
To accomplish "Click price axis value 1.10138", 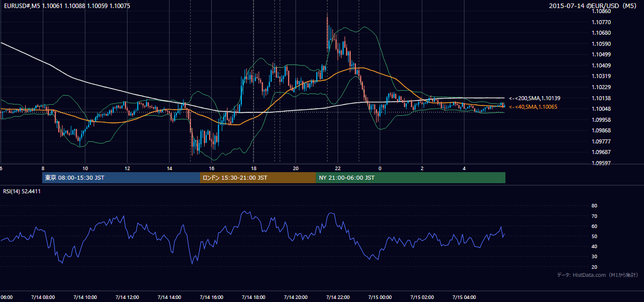I will coord(601,98).
